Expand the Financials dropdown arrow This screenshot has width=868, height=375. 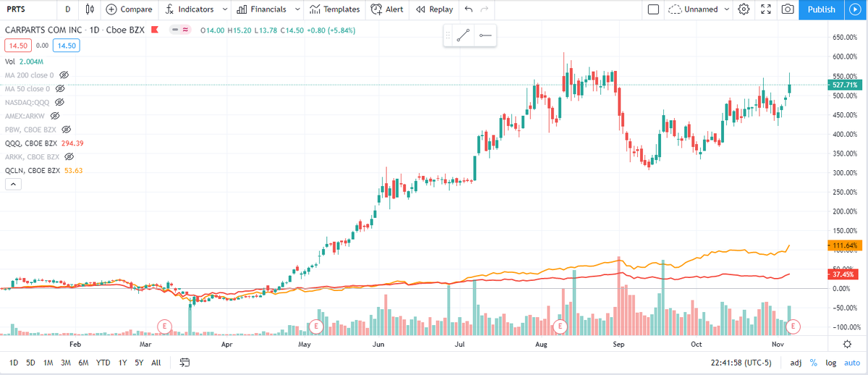[x=297, y=9]
